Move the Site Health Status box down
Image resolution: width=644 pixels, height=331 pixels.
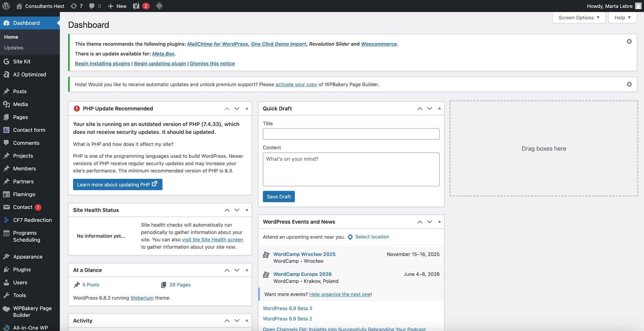pos(237,210)
